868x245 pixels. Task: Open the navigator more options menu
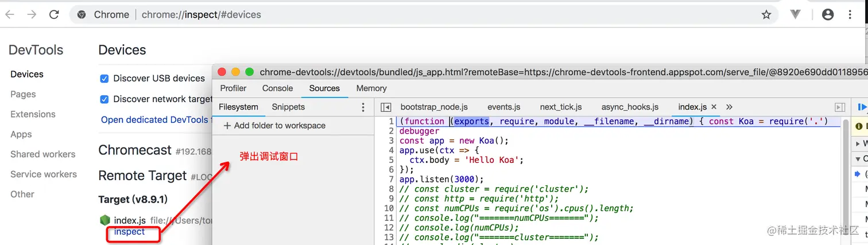(363, 107)
